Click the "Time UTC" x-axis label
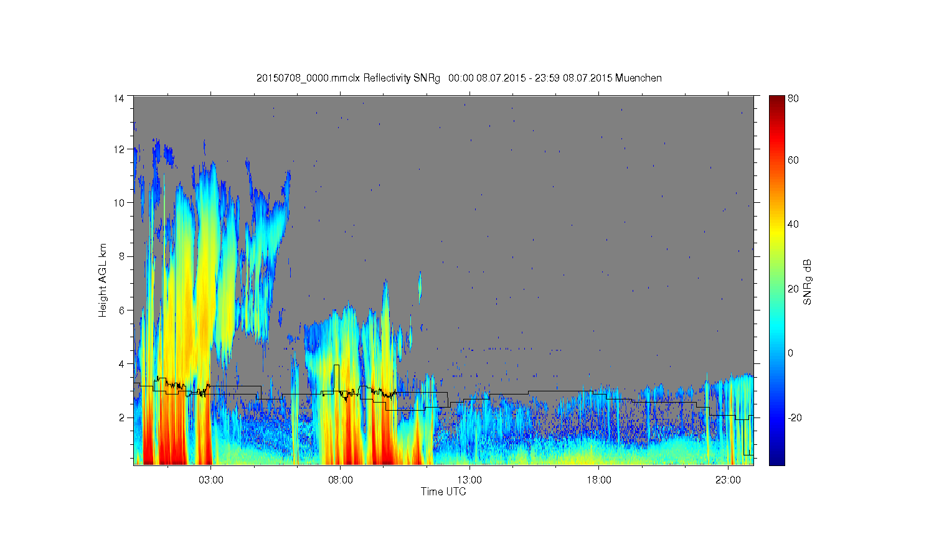934x560 pixels. click(443, 492)
